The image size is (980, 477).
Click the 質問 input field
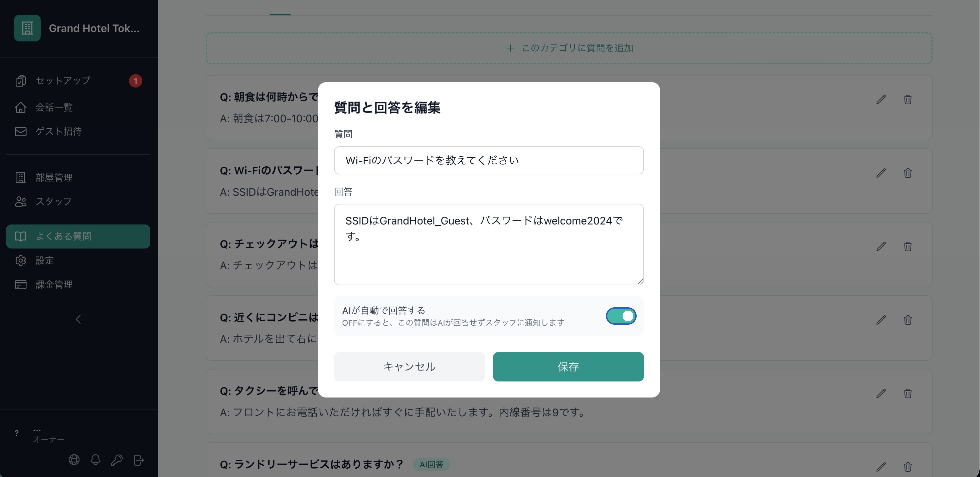pos(488,160)
